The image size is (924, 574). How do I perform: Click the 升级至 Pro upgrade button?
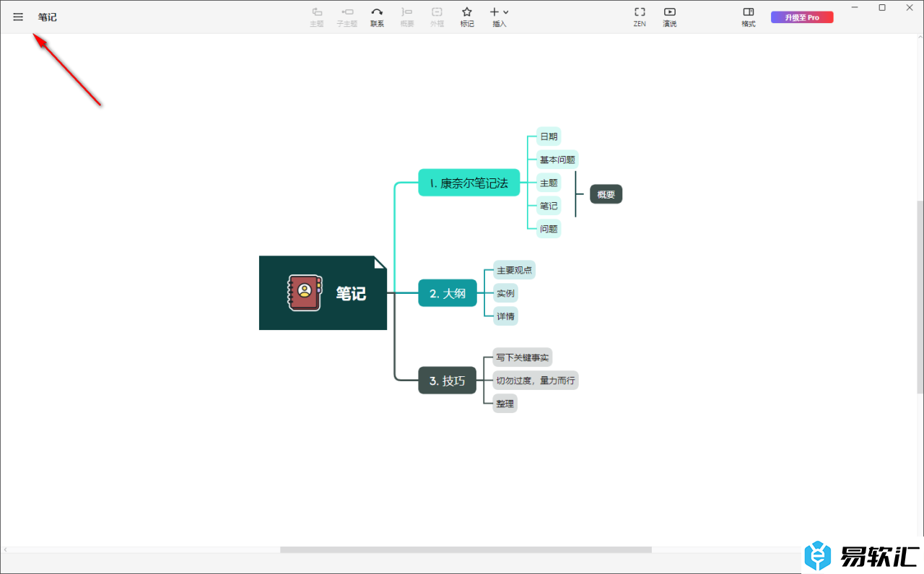pyautogui.click(x=802, y=17)
